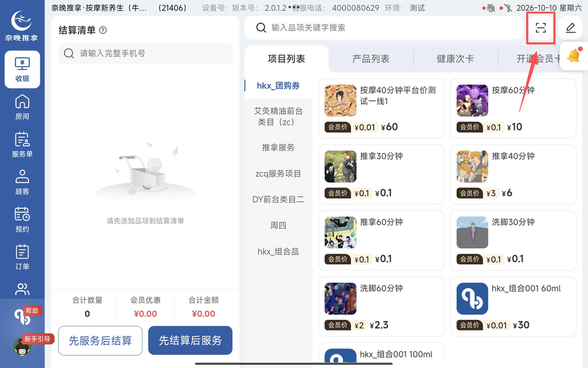This screenshot has width=588, height=368.
Task: Select the hkx_团购券 category
Action: click(278, 86)
